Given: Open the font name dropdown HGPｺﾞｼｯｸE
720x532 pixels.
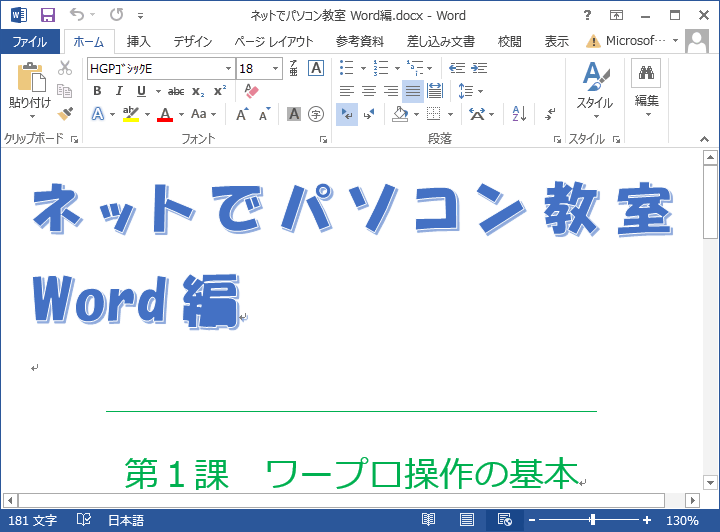Looking at the screenshot, I should tap(228, 68).
